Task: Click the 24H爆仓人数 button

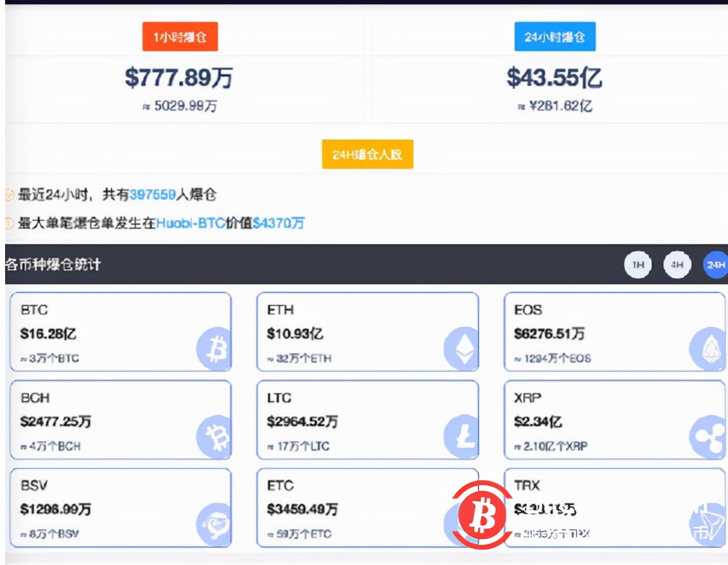Action: click(367, 153)
